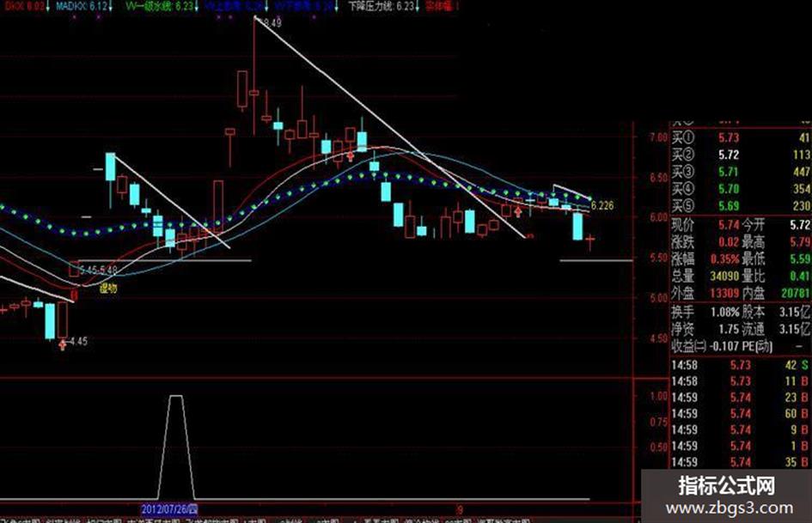Click the 量比 ratio value 0.41

tap(800, 276)
